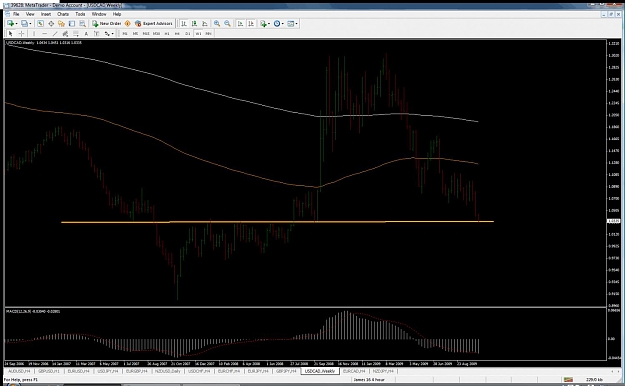Open the File menu
This screenshot has height=386, width=625.
pyautogui.click(x=16, y=14)
